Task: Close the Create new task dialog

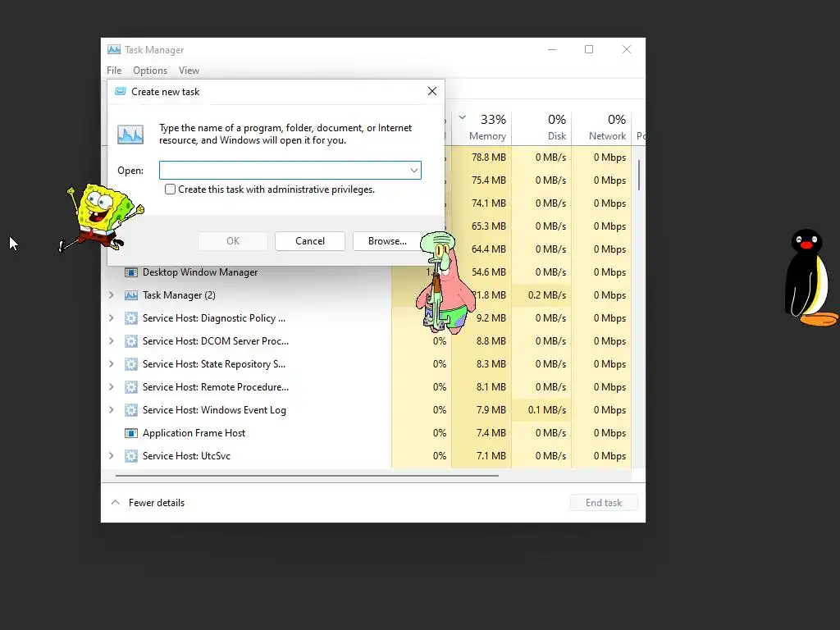Action: (432, 91)
